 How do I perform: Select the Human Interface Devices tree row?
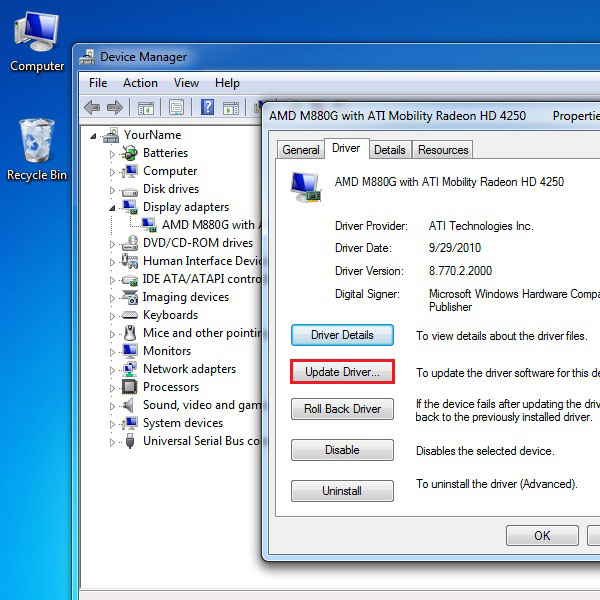192,261
